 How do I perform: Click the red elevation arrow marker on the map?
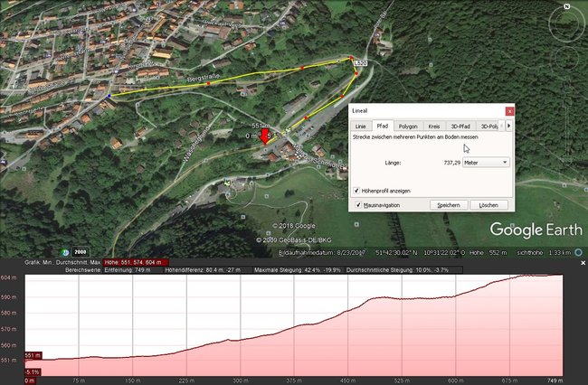coord(265,136)
